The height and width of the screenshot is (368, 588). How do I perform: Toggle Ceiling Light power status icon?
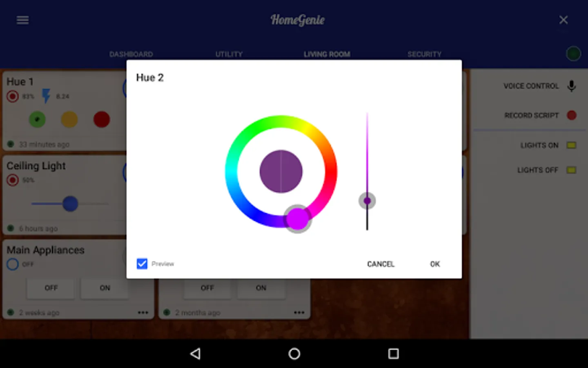(13, 180)
